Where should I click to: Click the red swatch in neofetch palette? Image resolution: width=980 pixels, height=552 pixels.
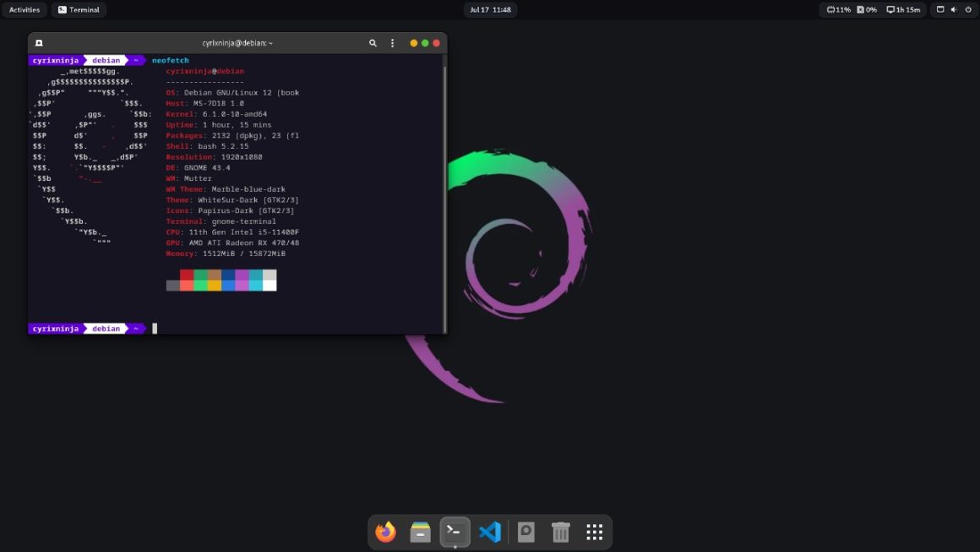tap(187, 275)
